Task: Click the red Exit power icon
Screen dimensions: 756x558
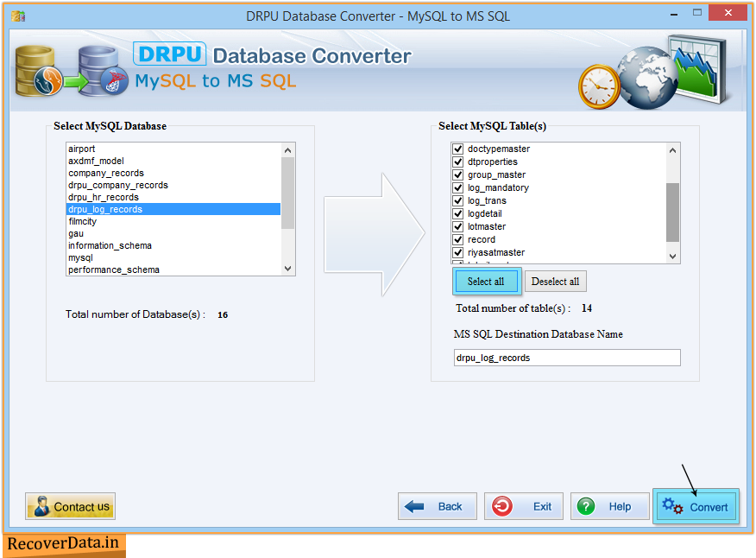Action: 502,506
